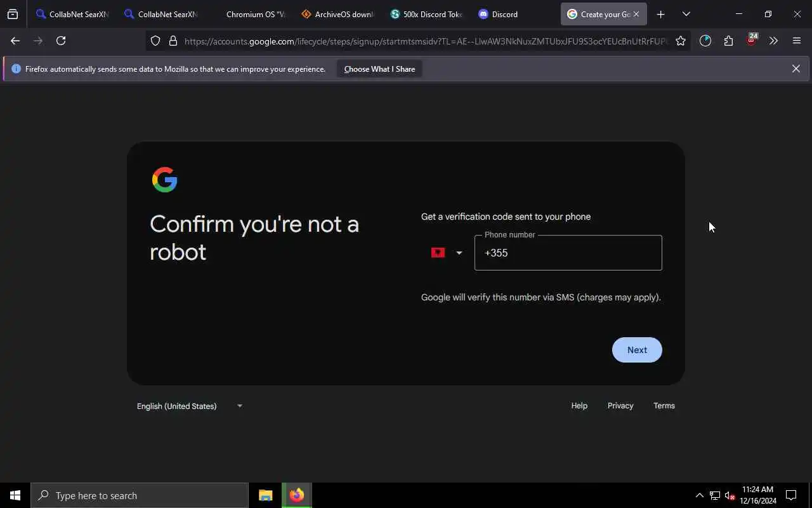
Task: Switch to 500x Discord Token tab
Action: point(428,14)
